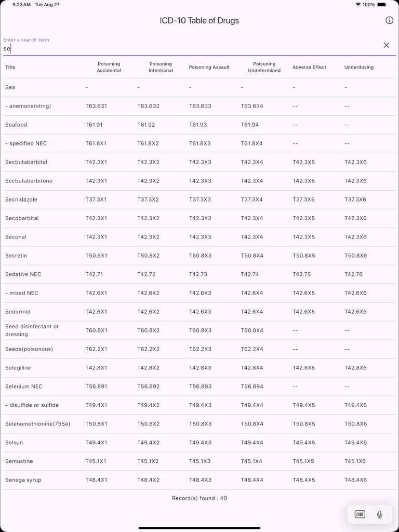Choose Senega syrup in the list

pos(23,480)
